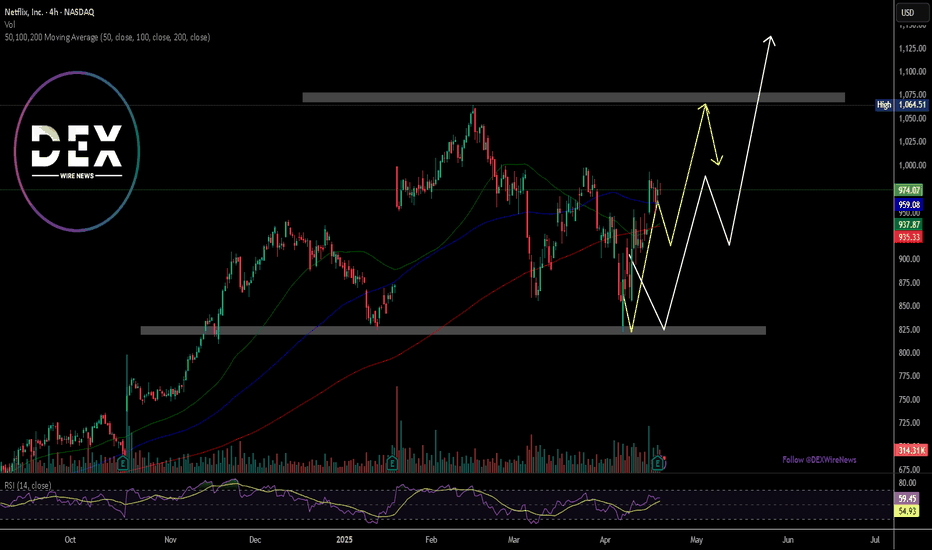932x550 pixels.
Task: Click the Nov label on time axis
Action: [x=171, y=540]
